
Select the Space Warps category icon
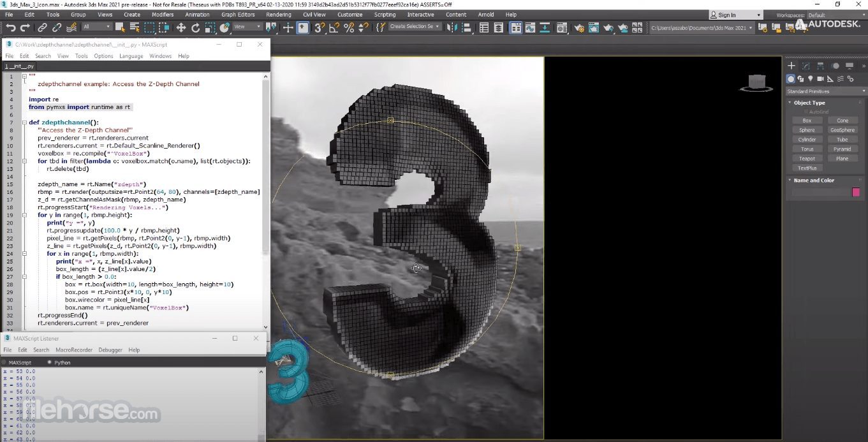841,79
